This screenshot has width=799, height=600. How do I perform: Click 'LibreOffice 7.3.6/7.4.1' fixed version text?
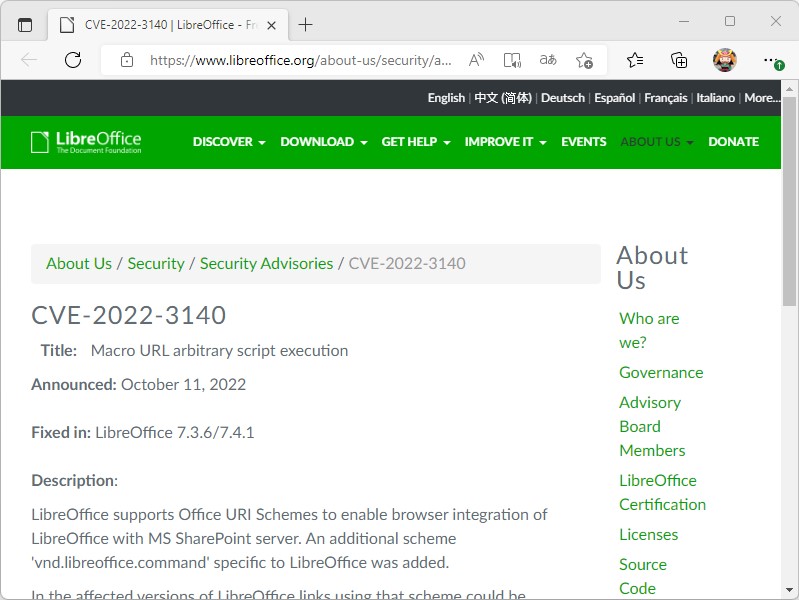[x=174, y=433]
